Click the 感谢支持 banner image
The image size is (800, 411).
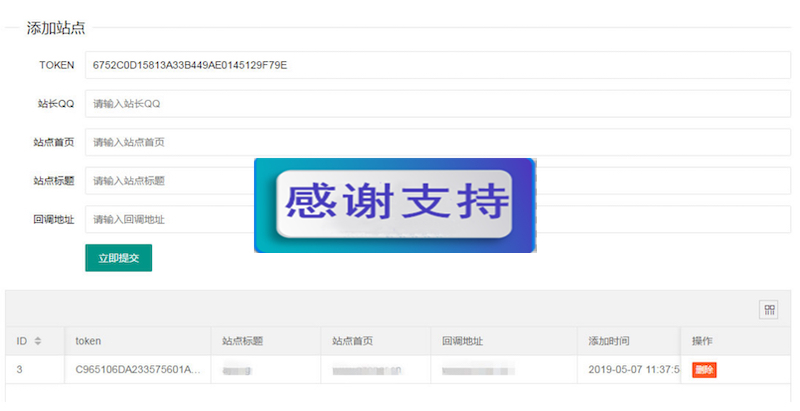395,205
